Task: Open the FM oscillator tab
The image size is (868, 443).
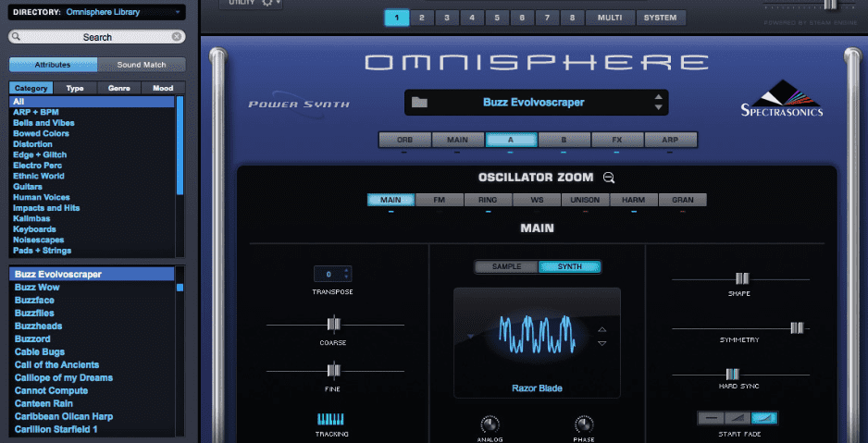Action: (440, 200)
